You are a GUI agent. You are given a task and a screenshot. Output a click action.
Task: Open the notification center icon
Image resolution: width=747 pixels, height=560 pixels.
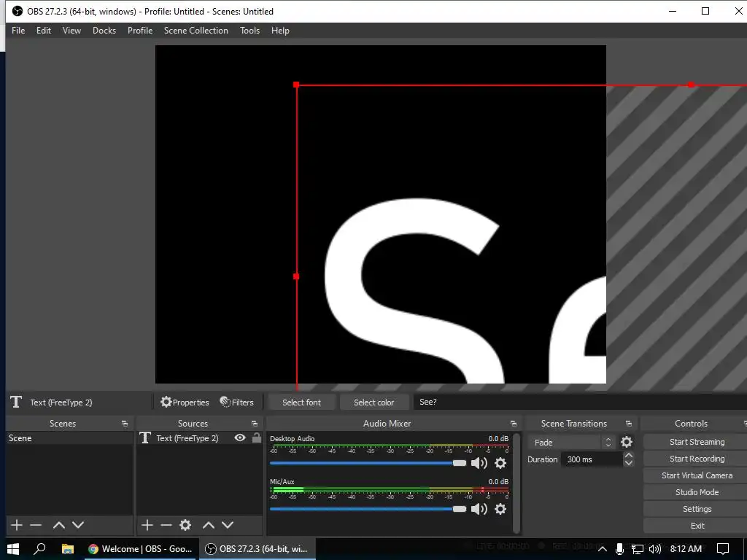click(723, 549)
